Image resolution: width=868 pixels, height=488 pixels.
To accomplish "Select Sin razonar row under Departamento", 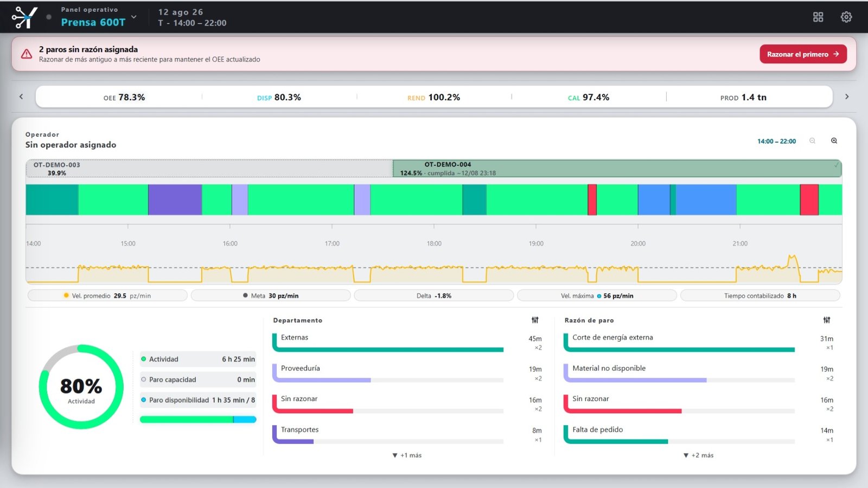I will pyautogui.click(x=407, y=404).
